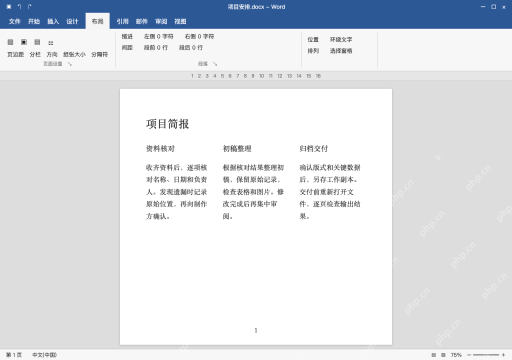Click the 段前 0 行 spacing field

[x=156, y=48]
